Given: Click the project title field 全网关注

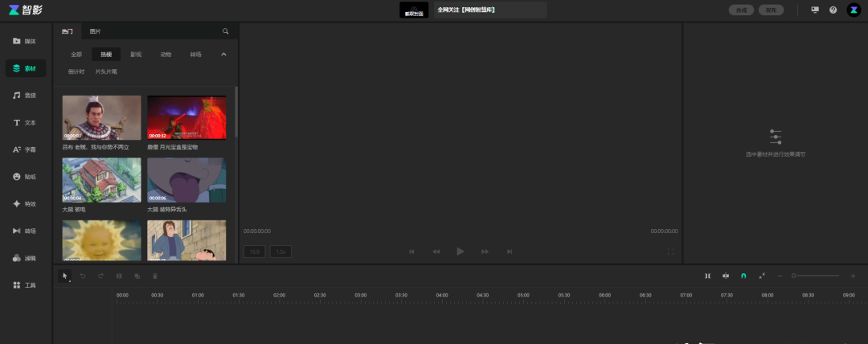Looking at the screenshot, I should pos(490,10).
